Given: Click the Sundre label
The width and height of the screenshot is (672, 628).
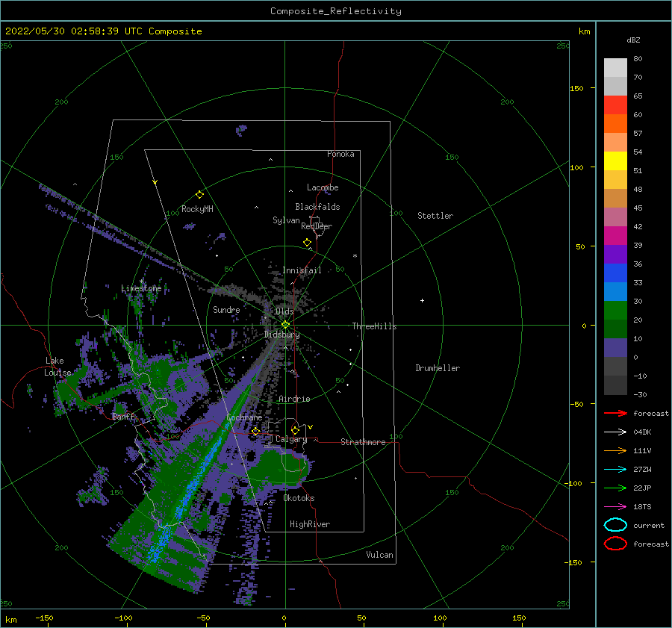Looking at the screenshot, I should [x=226, y=309].
